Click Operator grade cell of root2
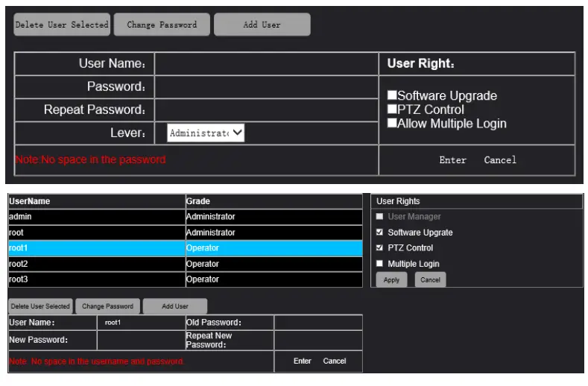The width and height of the screenshot is (588, 386). 274,264
